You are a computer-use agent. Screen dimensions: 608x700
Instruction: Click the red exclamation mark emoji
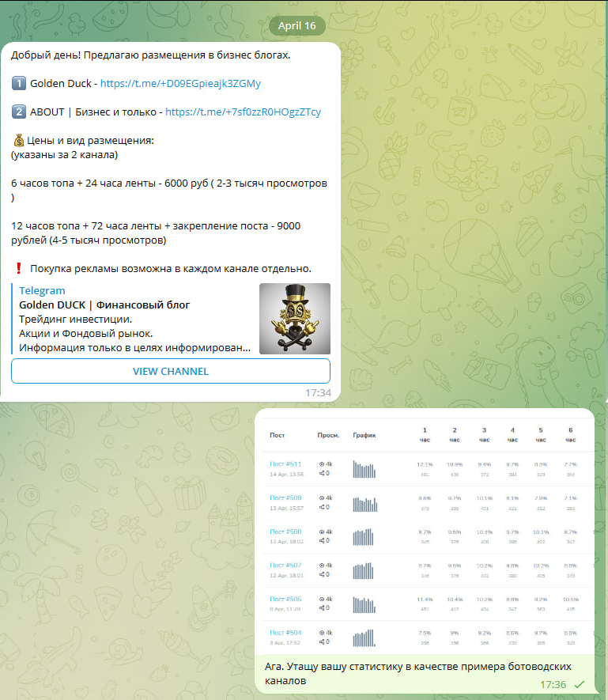[19, 268]
